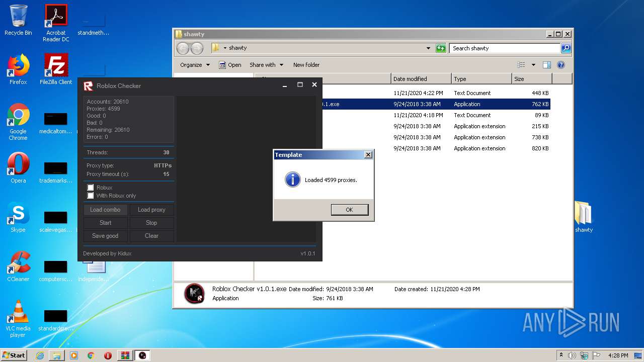Screen dimensions: 644x362
Task: Expand the address bar history dropdown
Action: (x=428, y=48)
